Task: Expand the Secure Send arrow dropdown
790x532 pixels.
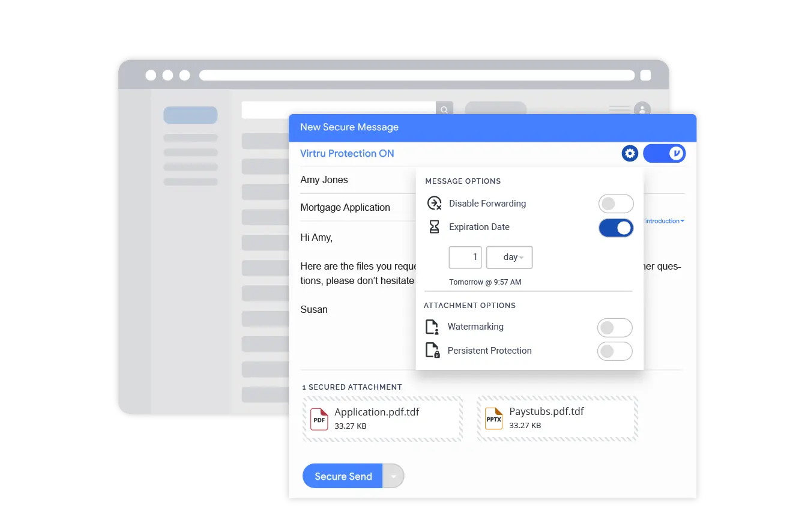Action: click(x=393, y=476)
